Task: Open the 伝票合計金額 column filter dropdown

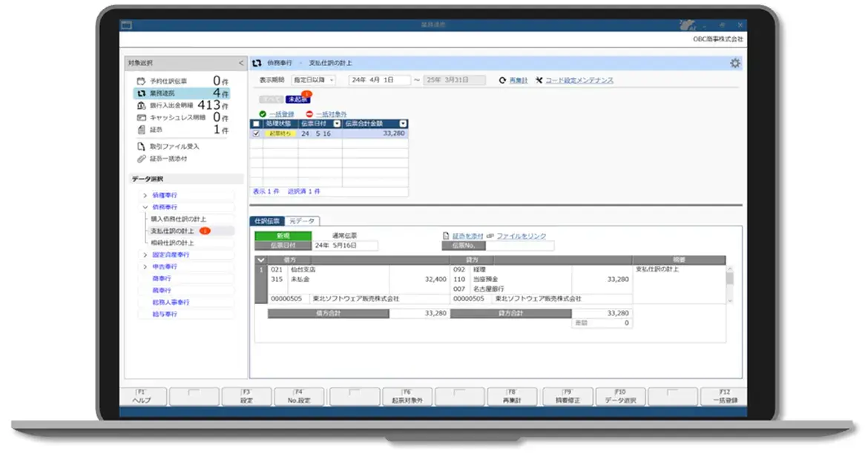Action: click(x=403, y=124)
